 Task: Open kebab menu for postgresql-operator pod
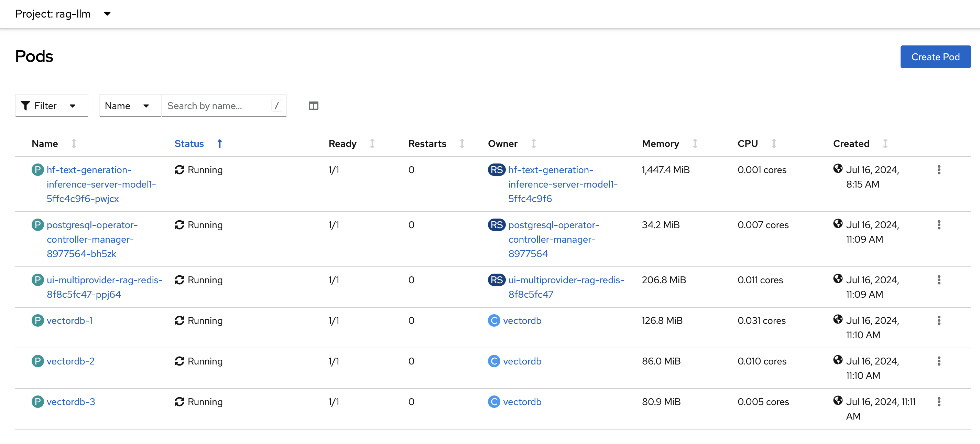(938, 225)
